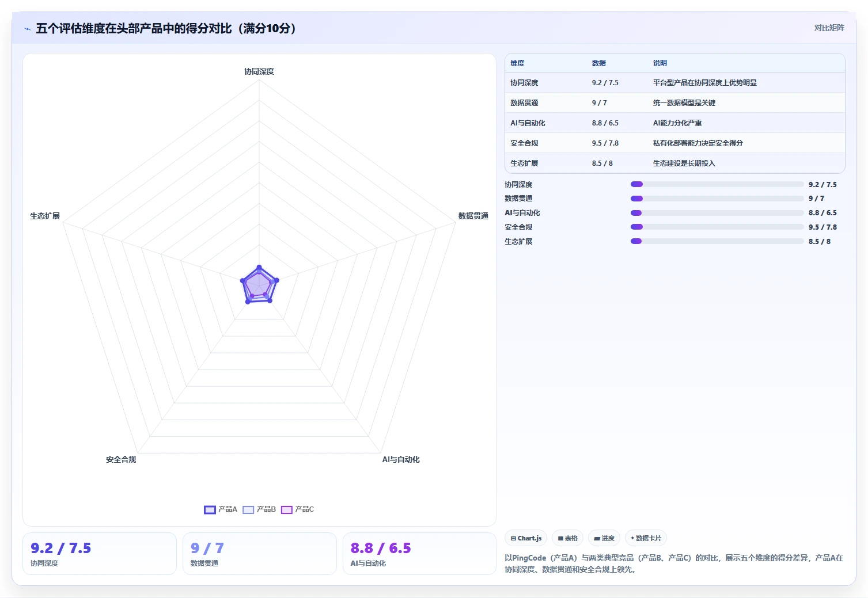Click the 8.8 / 6.5 value beside the progress bar

point(822,213)
